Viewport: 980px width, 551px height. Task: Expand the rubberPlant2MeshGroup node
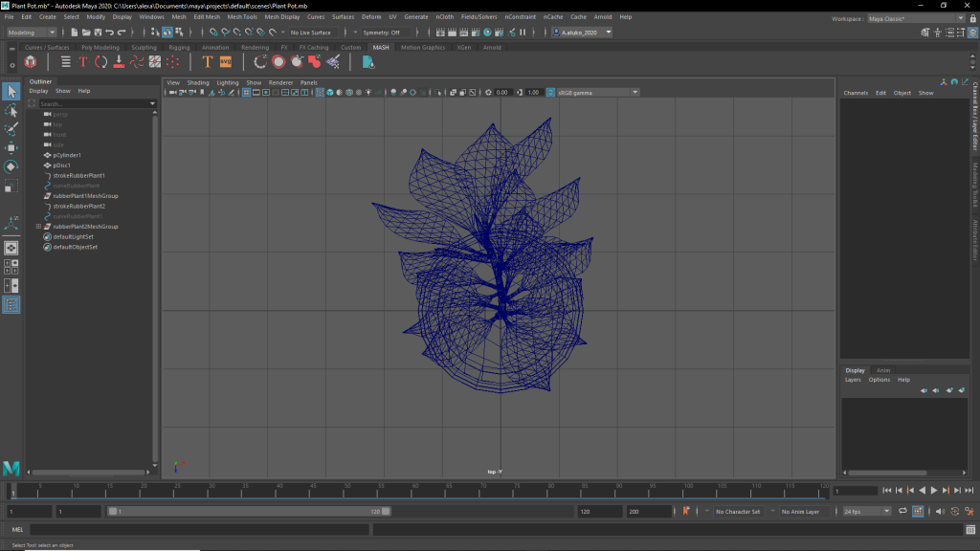point(38,227)
